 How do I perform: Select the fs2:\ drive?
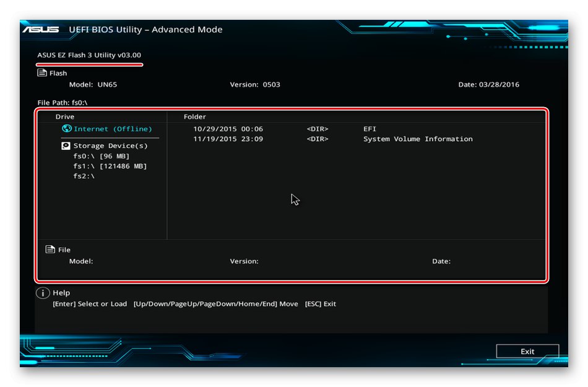pos(84,176)
